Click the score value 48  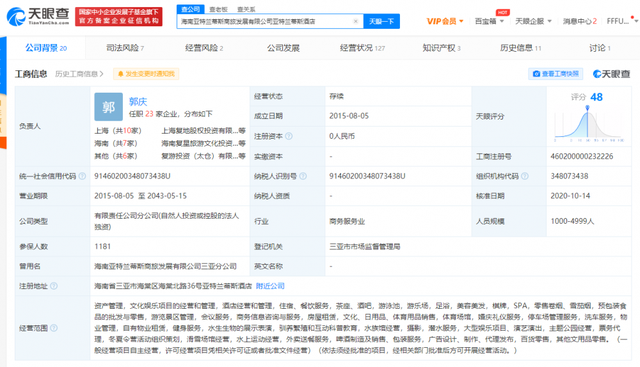coord(596,97)
